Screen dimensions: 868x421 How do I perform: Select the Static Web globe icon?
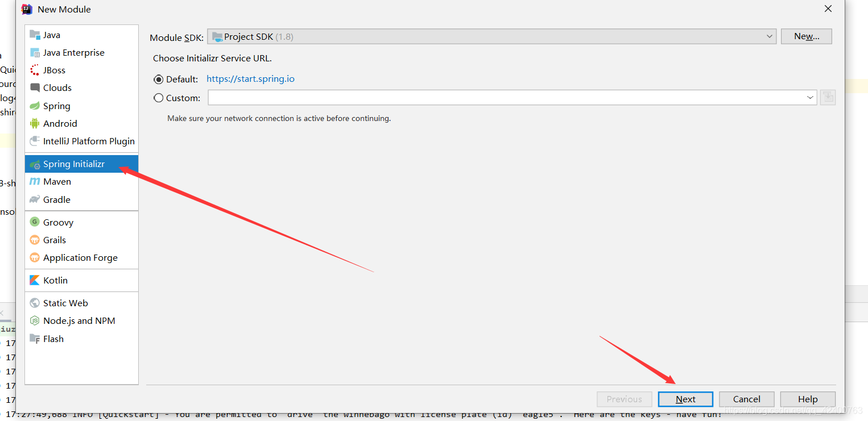35,303
